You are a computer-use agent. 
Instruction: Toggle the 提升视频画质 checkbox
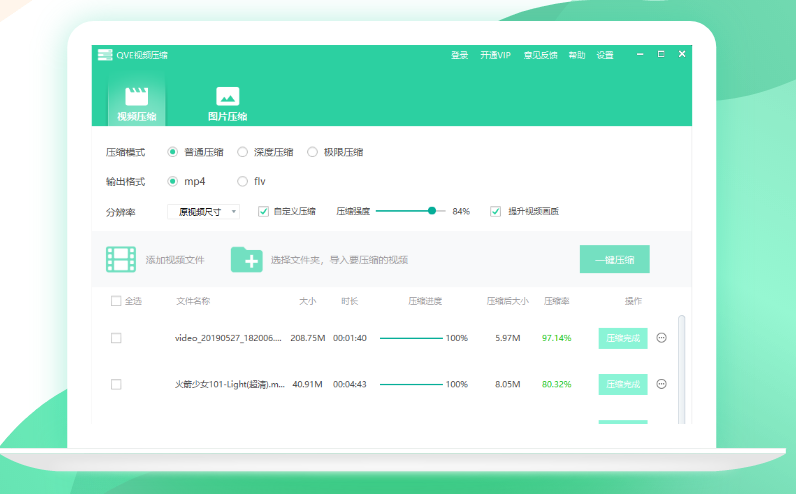click(x=495, y=211)
